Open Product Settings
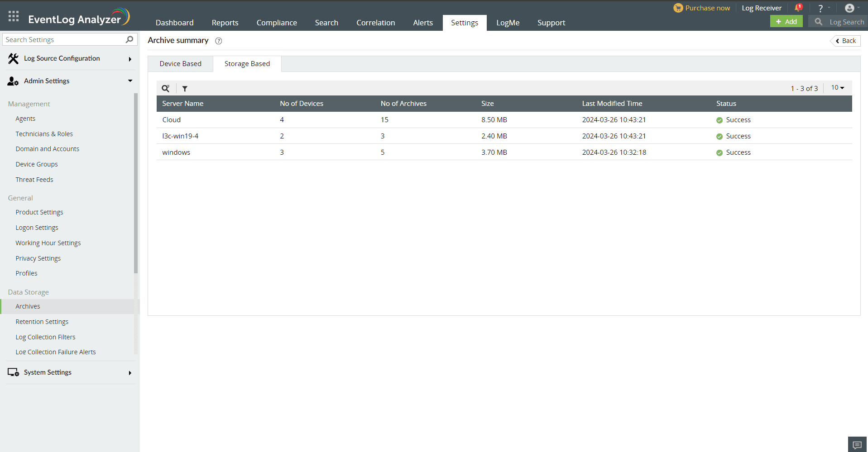868x452 pixels. point(39,212)
